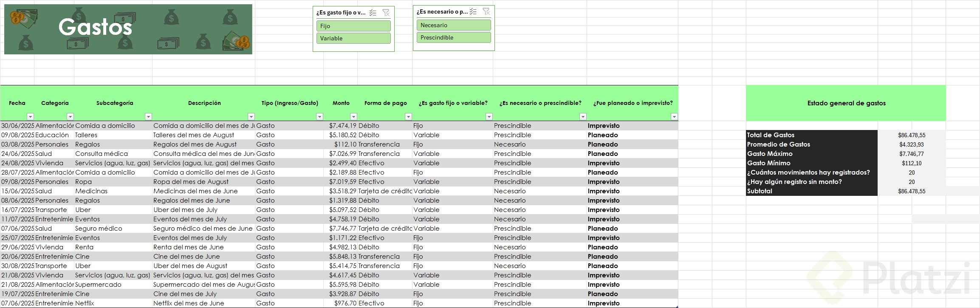Select the amount cell $976,70
Screen dimensions: 980x308
coord(340,303)
